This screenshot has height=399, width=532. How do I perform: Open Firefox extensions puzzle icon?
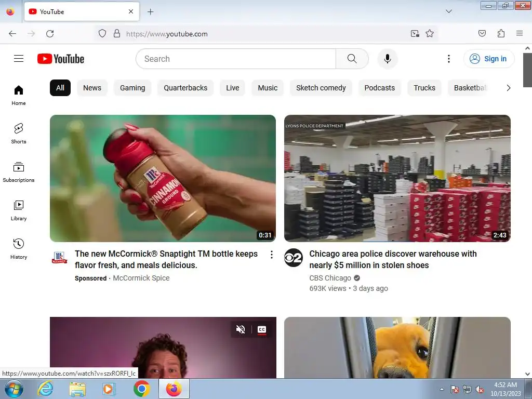[x=501, y=34]
